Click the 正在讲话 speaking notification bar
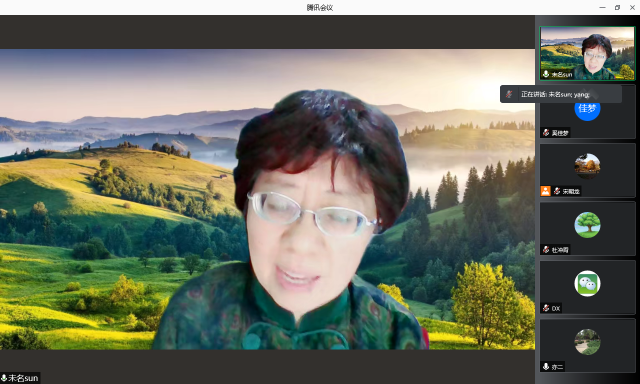This screenshot has height=384, width=640. 561,94
